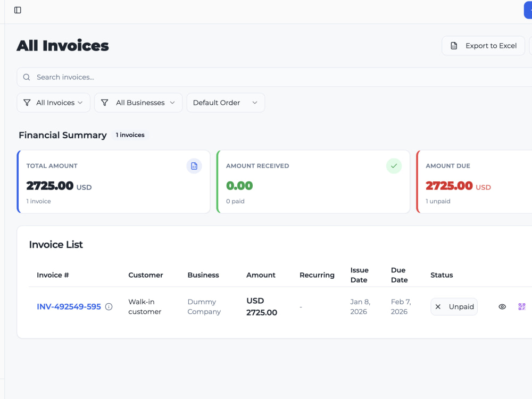This screenshot has height=399, width=532.
Task: Toggle the Unpaid status button
Action: click(454, 307)
